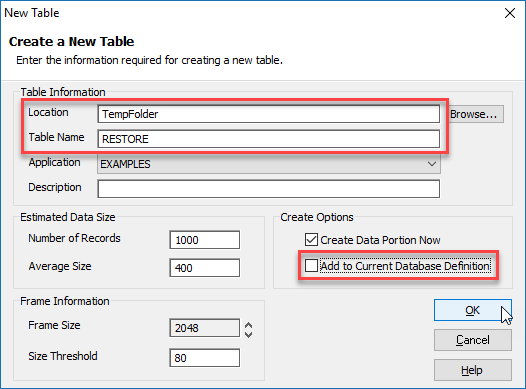Screen dimensions: 526x389
Task: Open Help for New Table dialog
Action: pos(473,370)
